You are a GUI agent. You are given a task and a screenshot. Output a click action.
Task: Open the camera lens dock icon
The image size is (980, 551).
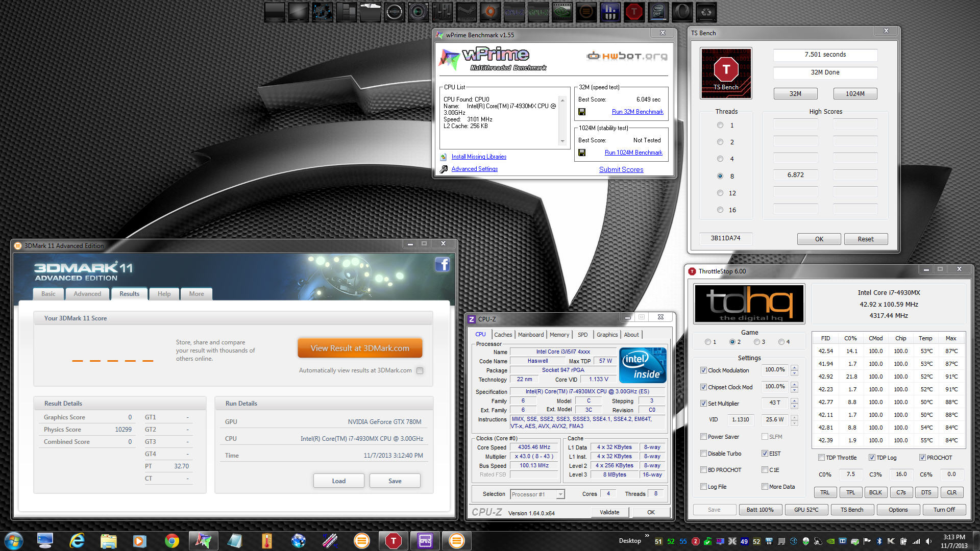point(418,12)
